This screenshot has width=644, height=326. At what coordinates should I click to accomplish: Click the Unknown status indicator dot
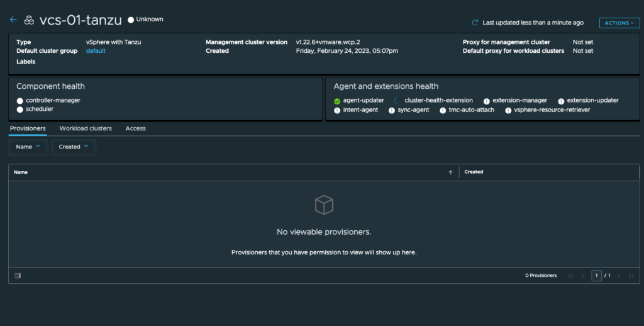click(131, 20)
